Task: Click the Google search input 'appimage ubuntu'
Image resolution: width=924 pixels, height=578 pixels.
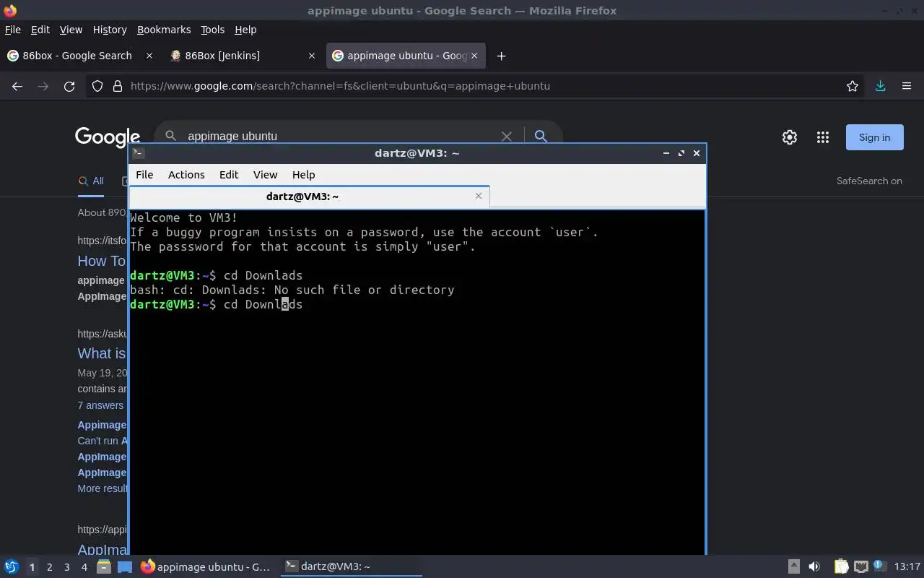Action: [339, 136]
